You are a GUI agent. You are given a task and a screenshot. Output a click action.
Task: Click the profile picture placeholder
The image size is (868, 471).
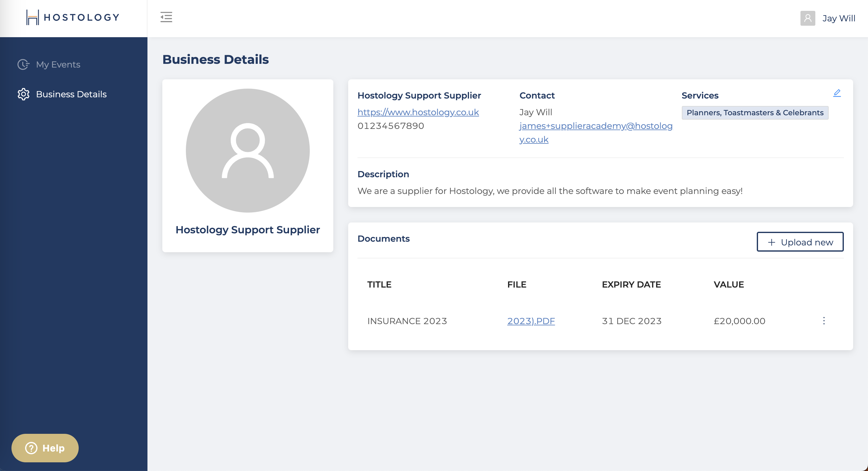coord(248,150)
